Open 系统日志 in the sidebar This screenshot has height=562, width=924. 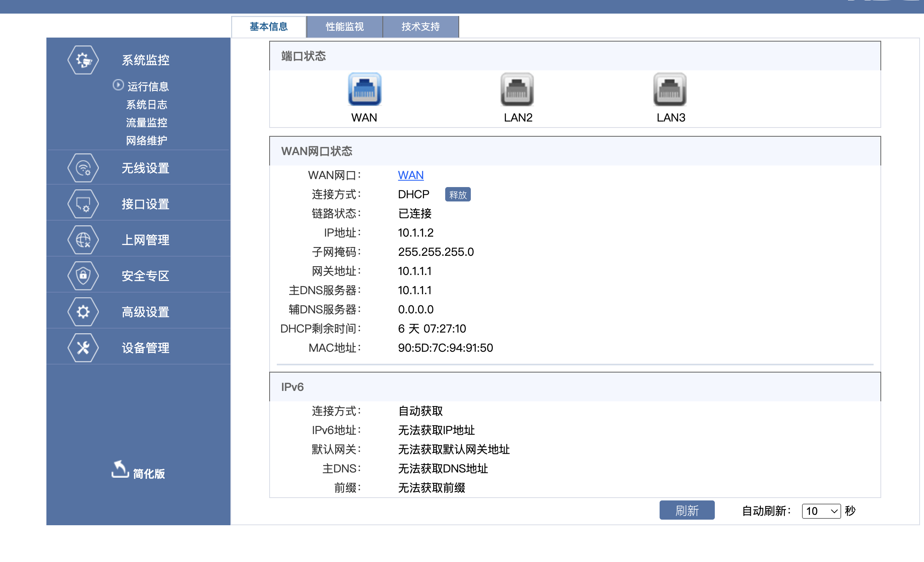pos(146,105)
